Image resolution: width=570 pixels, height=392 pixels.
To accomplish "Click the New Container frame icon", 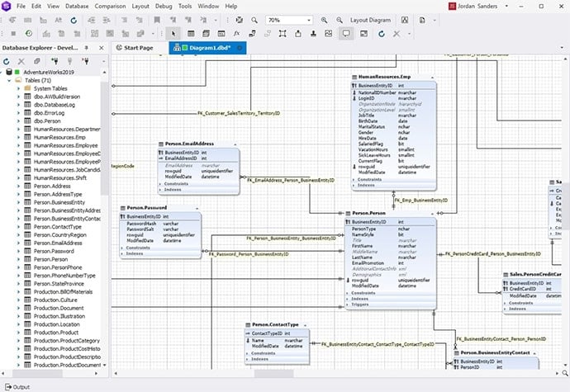I will click(x=283, y=34).
